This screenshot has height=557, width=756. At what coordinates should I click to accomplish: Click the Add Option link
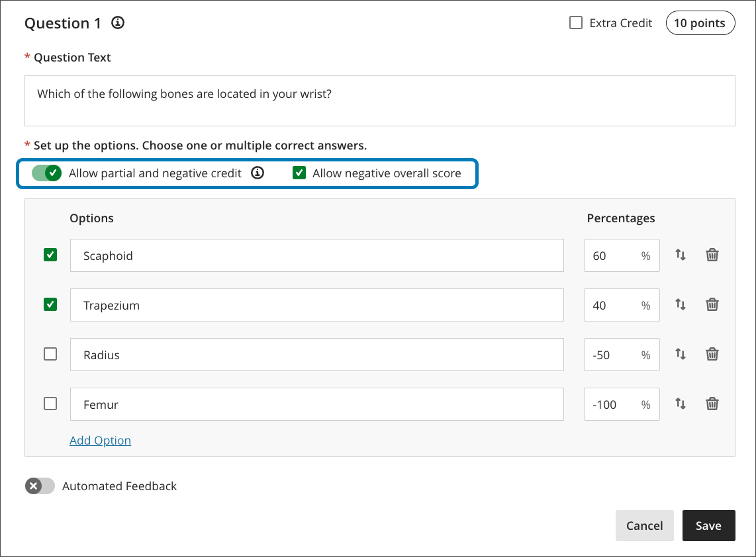[100, 441]
